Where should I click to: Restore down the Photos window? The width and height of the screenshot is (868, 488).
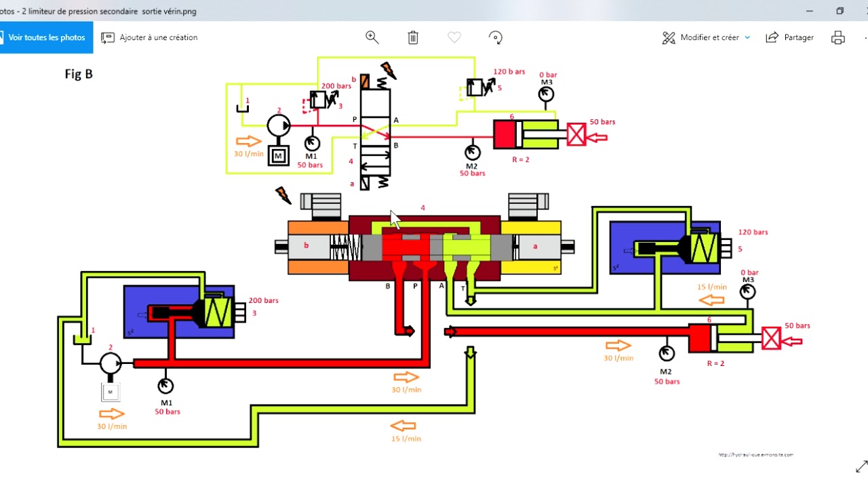click(x=840, y=11)
